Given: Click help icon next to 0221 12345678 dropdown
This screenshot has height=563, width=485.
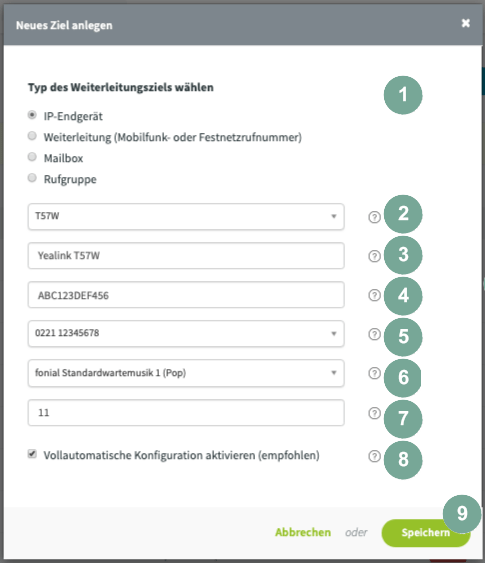Looking at the screenshot, I should coord(374,334).
